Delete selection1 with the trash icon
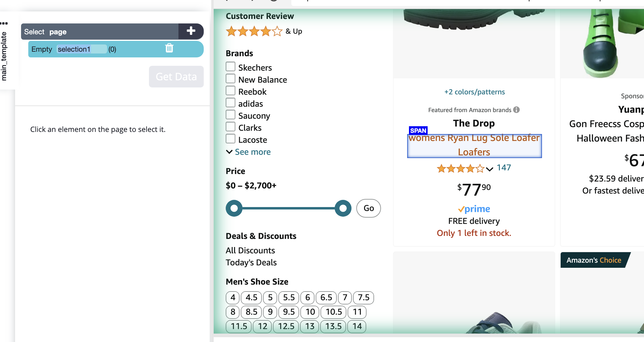Screen dimensions: 644x342 169,48
